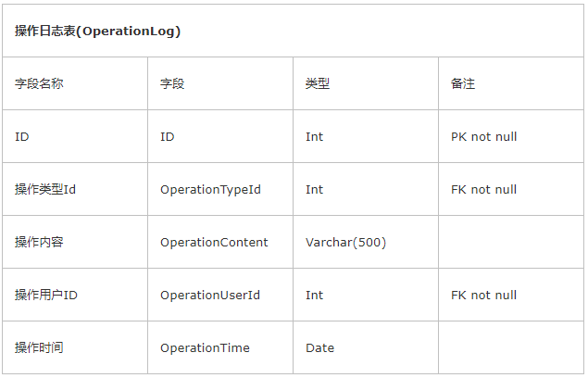Screen dimensions: 588x378
Task: Select the 操作用户ID name cell
Action: 75,295
